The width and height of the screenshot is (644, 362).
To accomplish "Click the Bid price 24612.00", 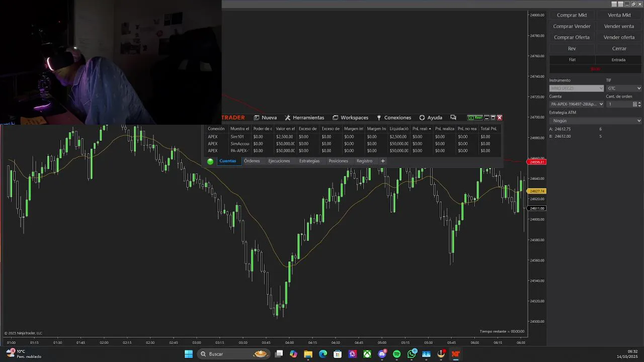I will tap(562, 136).
